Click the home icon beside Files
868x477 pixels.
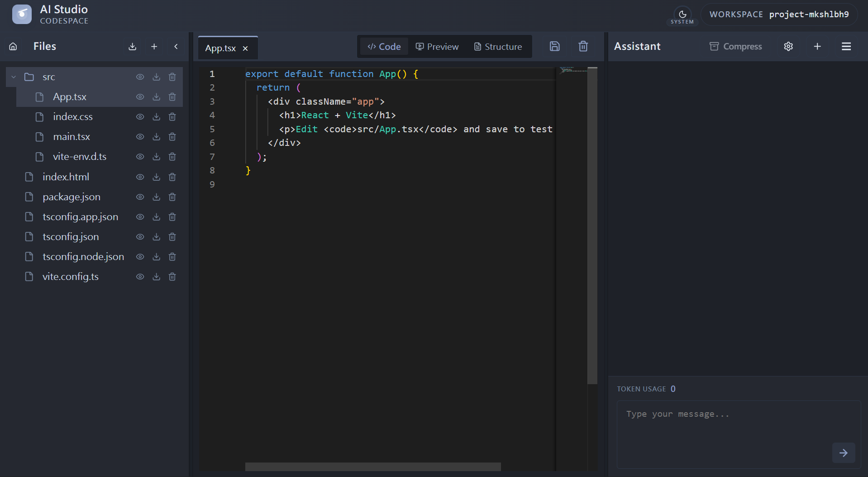[13, 46]
